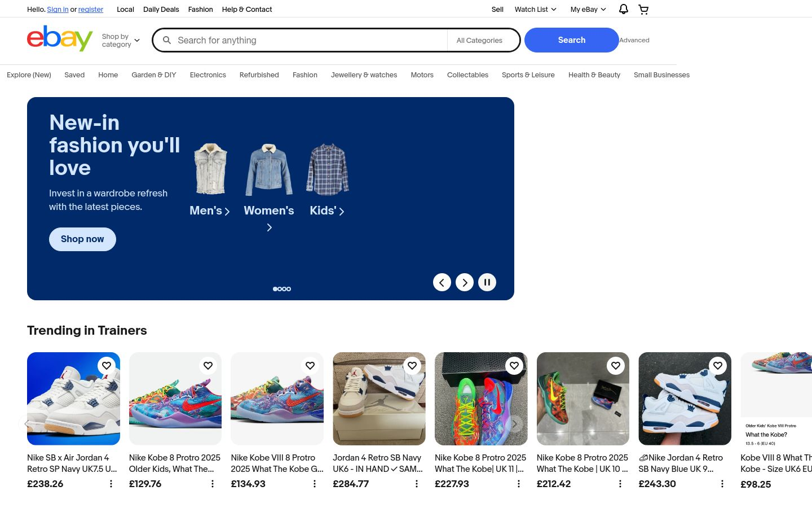Click the denim jacket Women's image
The height and width of the screenshot is (508, 812).
(x=269, y=169)
